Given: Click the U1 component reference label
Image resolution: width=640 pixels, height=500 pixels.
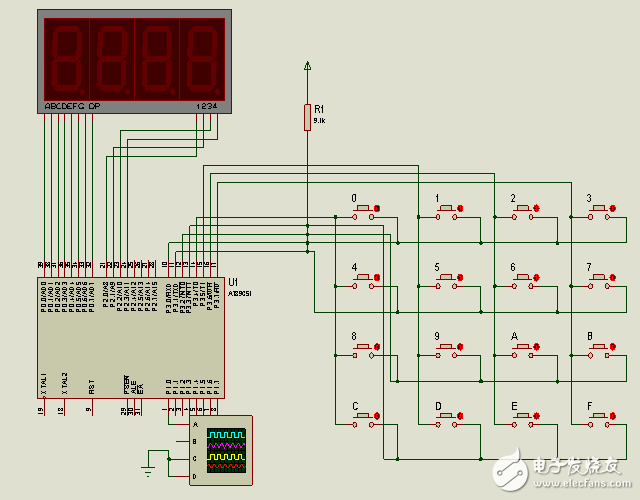Looking at the screenshot, I should [x=233, y=283].
